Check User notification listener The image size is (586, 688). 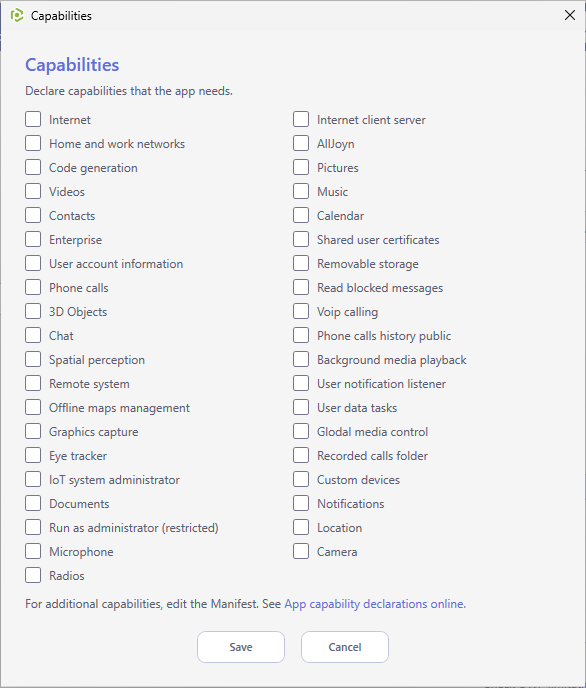pyautogui.click(x=301, y=383)
